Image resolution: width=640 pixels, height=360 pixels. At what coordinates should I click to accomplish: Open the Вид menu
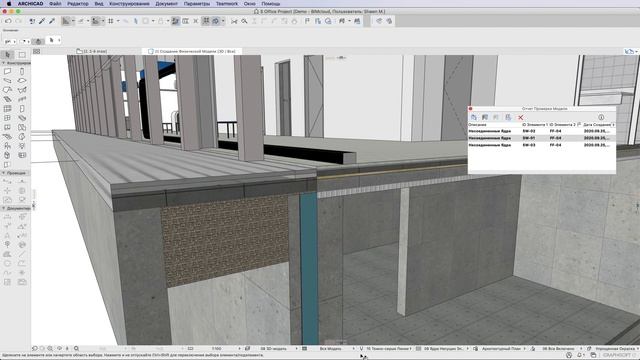tap(99, 4)
